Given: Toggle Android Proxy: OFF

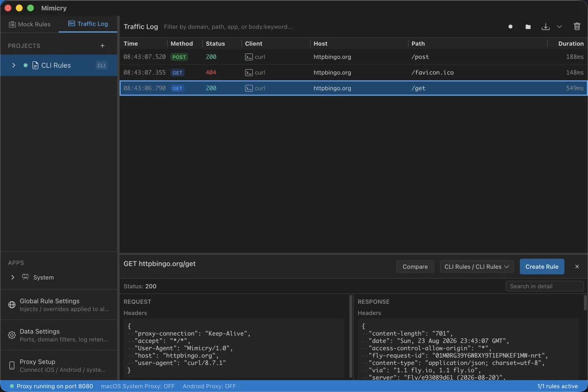Looking at the screenshot, I should click(x=209, y=386).
